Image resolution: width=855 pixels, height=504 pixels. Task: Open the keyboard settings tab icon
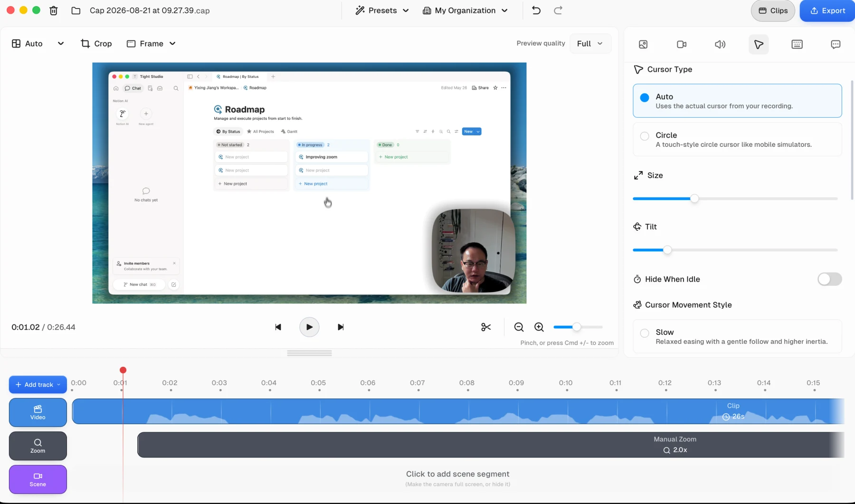pos(797,44)
